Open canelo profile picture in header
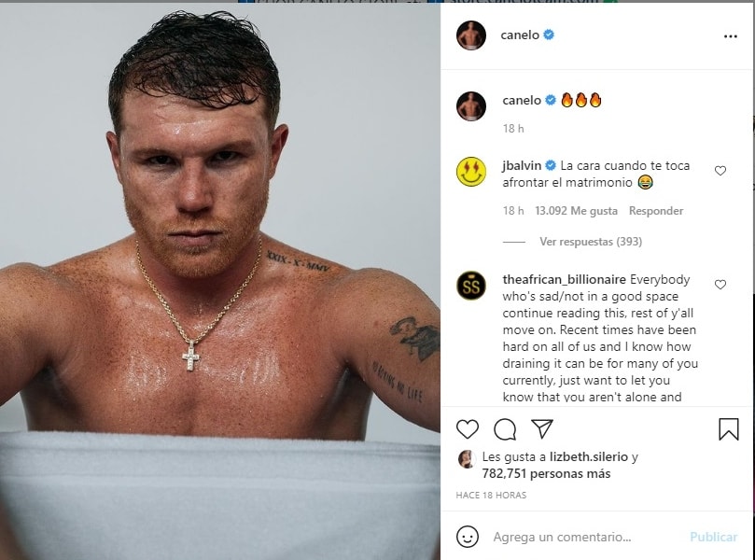This screenshot has width=755, height=560. pyautogui.click(x=471, y=35)
